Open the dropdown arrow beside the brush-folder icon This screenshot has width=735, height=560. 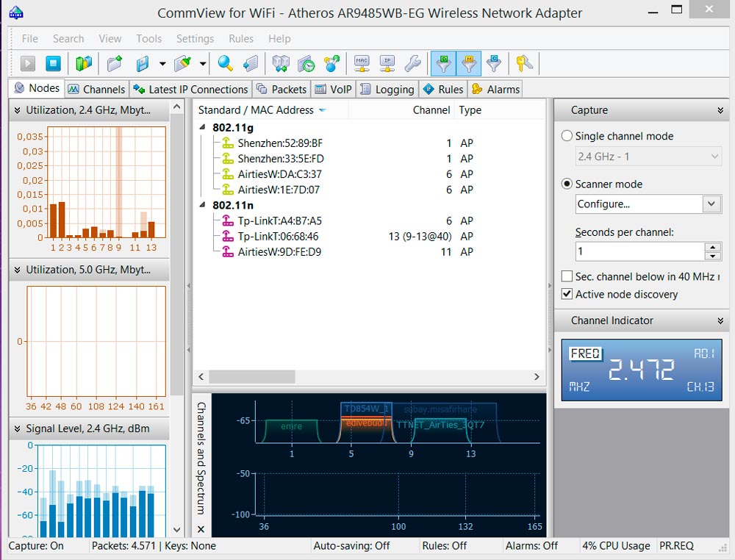[x=203, y=63]
